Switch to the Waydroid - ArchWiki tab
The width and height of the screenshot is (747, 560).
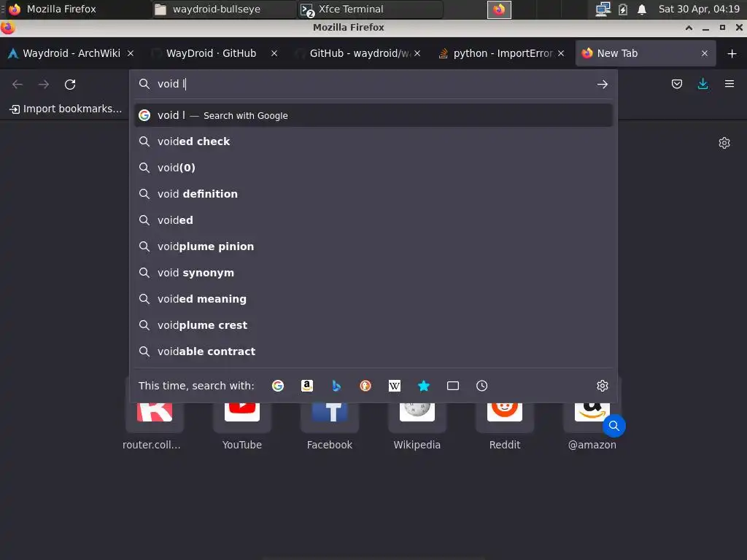[71, 53]
